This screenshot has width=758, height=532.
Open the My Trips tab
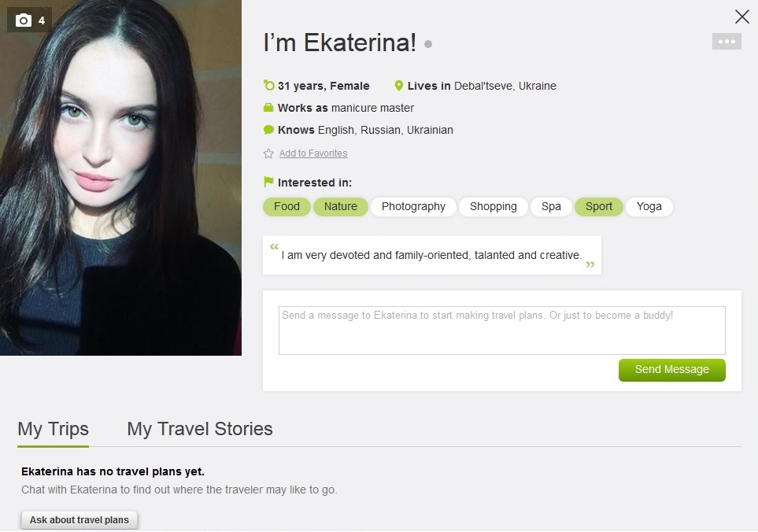pyautogui.click(x=54, y=429)
